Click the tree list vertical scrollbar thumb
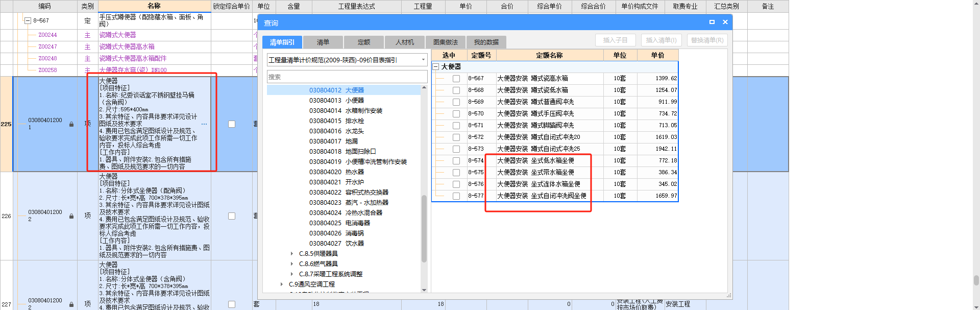 tap(424, 228)
